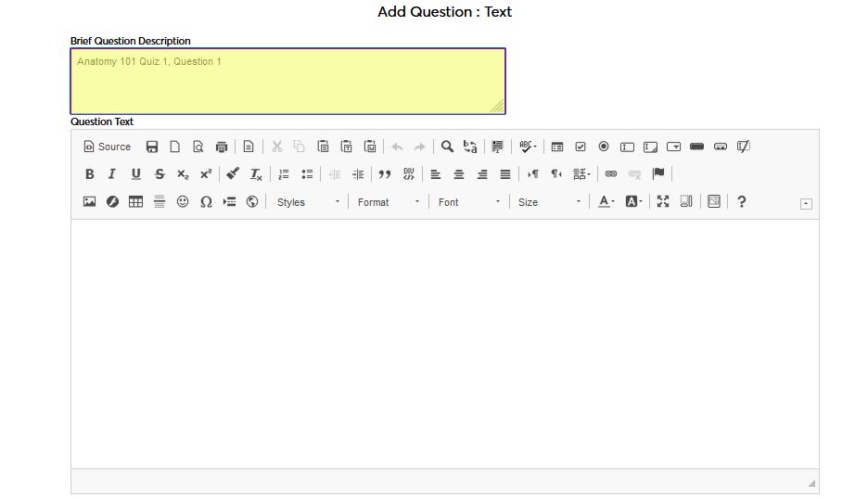Click the Maximize editor icon

(x=663, y=202)
